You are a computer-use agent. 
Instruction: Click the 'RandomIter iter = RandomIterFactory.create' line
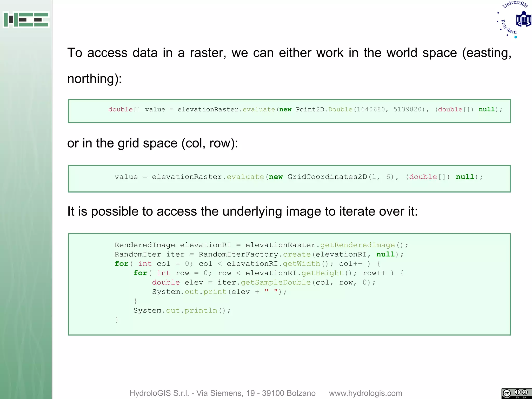tap(259, 254)
